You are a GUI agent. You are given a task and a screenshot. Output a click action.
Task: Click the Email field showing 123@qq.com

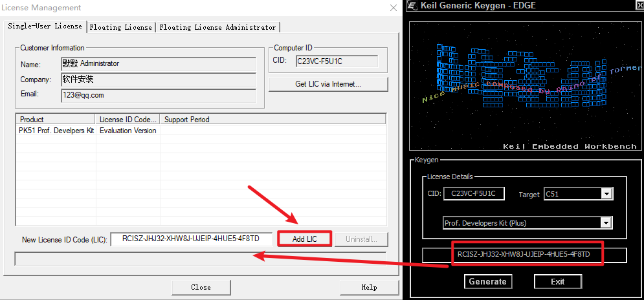click(x=159, y=95)
